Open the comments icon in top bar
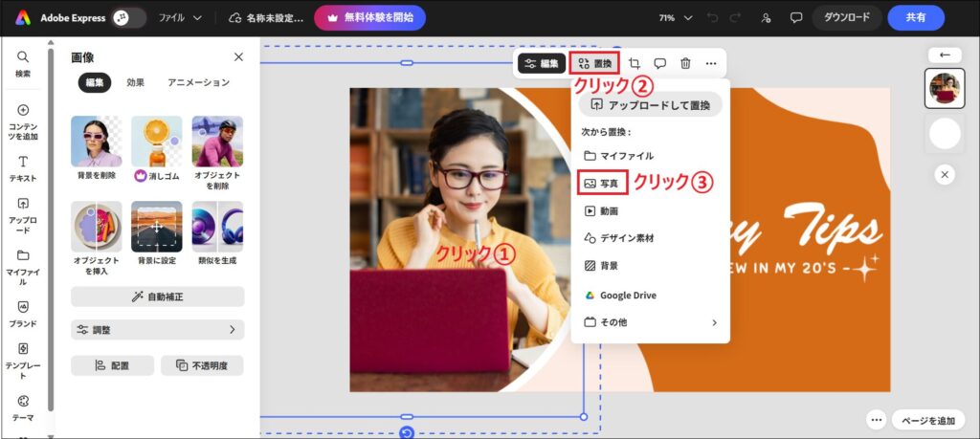Image resolution: width=980 pixels, height=439 pixels. point(795,18)
